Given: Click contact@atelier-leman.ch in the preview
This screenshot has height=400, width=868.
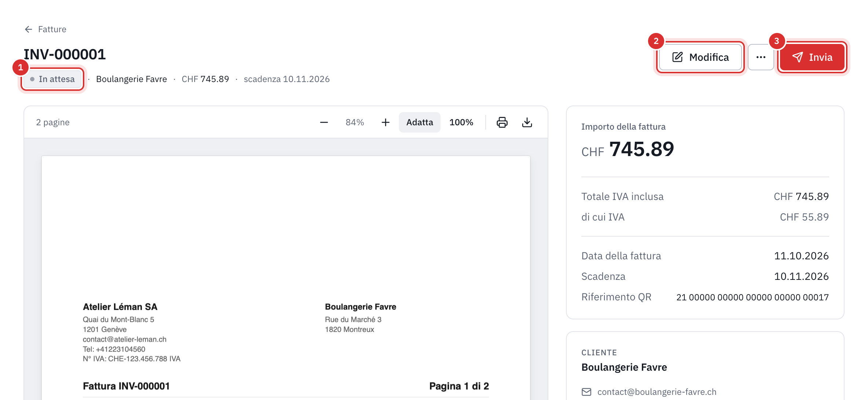Looking at the screenshot, I should [125, 340].
